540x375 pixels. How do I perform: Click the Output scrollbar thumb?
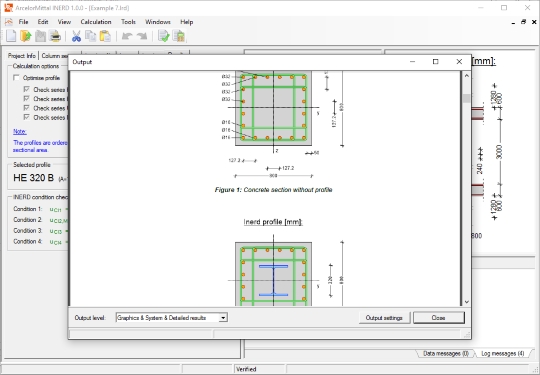click(467, 98)
